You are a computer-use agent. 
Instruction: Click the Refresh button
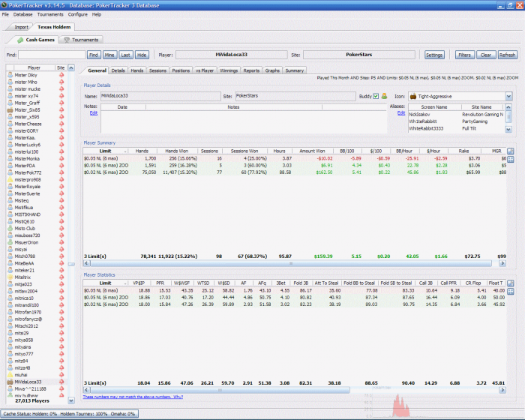[x=507, y=55]
